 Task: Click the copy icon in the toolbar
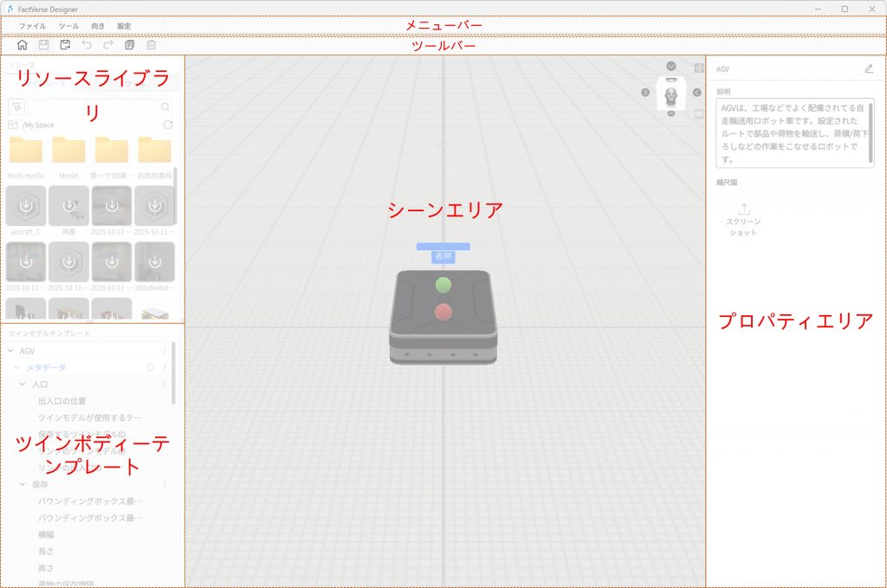tap(130, 44)
